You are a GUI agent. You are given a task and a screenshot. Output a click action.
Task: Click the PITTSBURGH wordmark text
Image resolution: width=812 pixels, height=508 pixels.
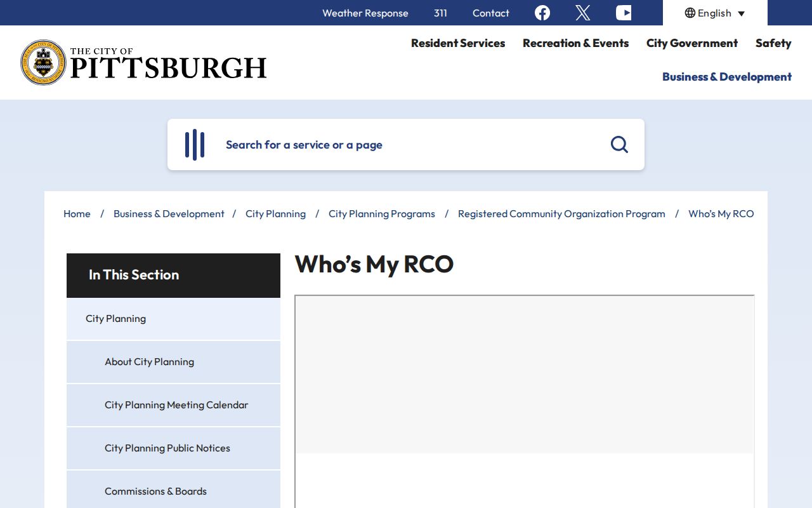tap(168, 68)
